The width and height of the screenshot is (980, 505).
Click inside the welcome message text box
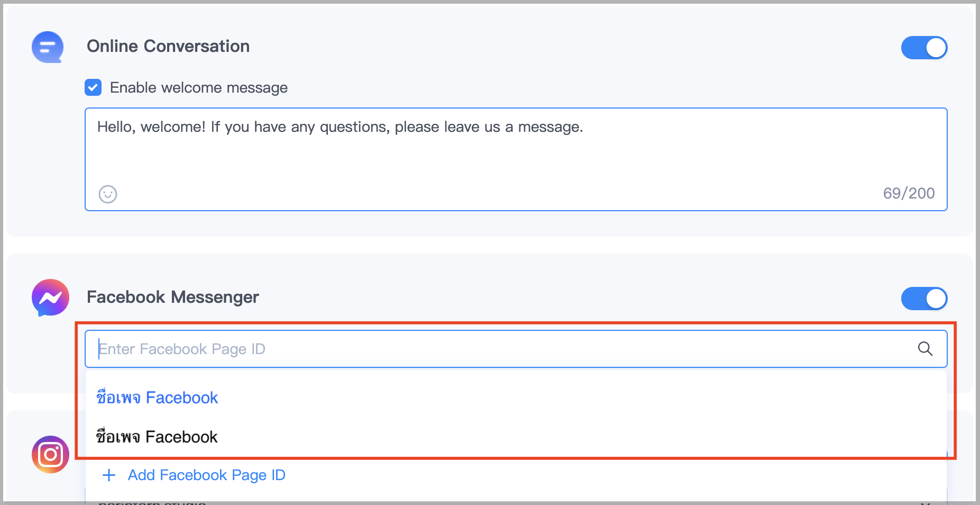coord(516,159)
